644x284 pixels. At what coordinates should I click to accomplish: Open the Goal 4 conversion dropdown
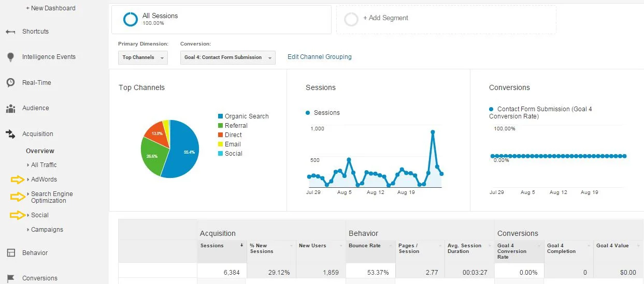click(x=227, y=57)
